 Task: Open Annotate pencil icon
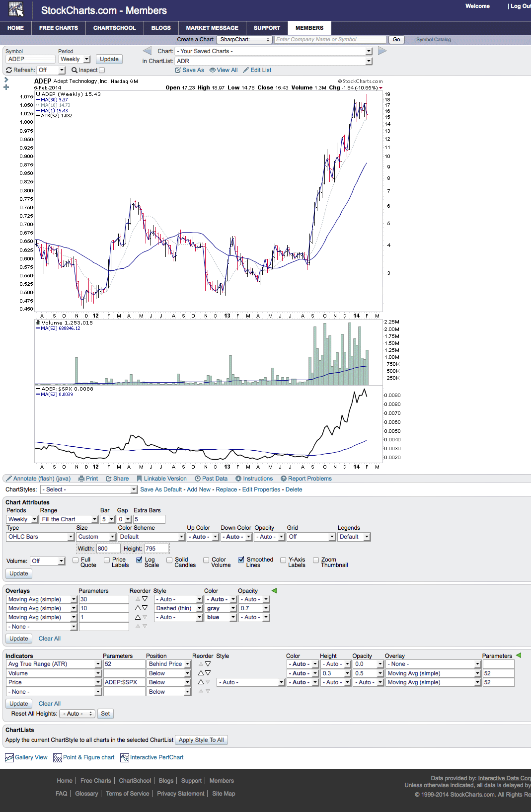[x=8, y=479]
